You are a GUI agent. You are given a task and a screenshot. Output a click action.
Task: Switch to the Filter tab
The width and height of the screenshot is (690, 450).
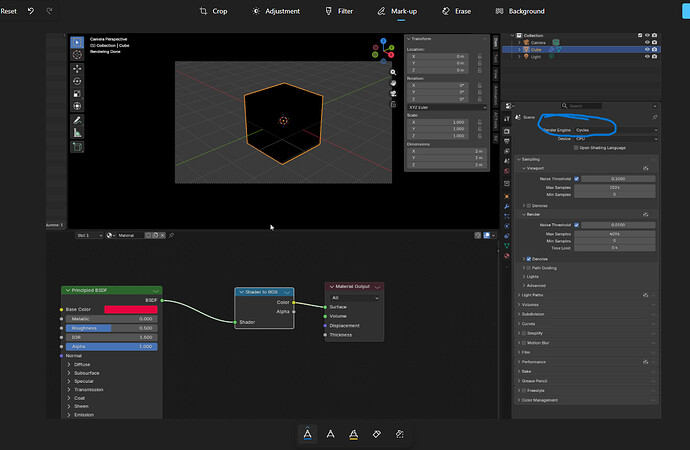tap(339, 11)
